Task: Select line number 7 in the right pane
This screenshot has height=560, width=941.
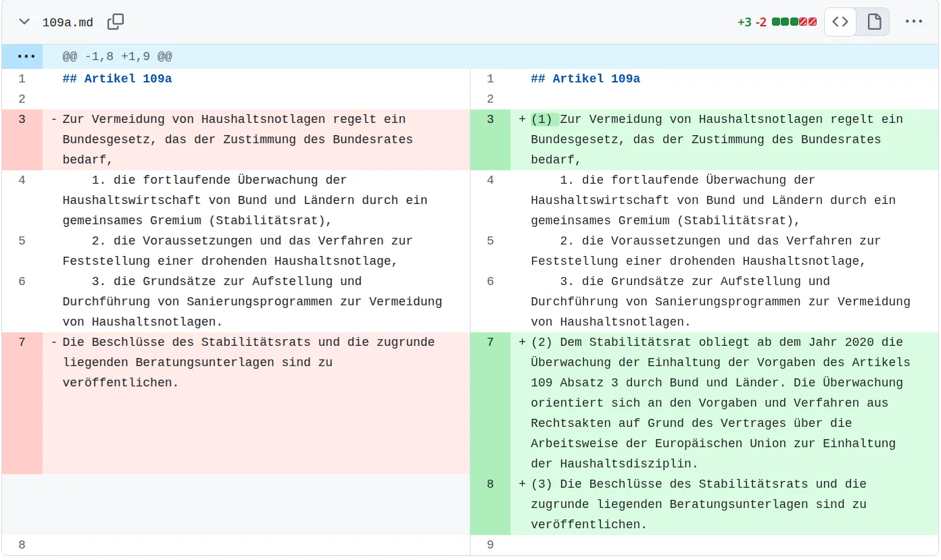Action: pyautogui.click(x=490, y=342)
